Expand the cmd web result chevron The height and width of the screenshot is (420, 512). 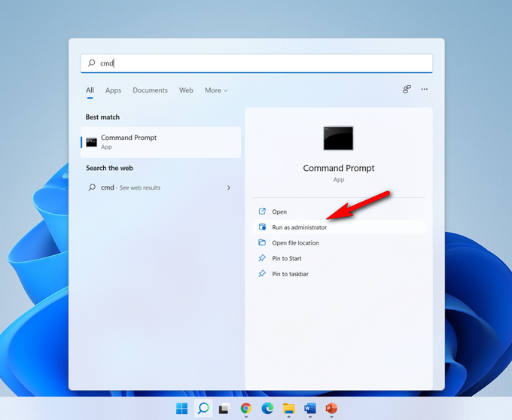click(229, 187)
